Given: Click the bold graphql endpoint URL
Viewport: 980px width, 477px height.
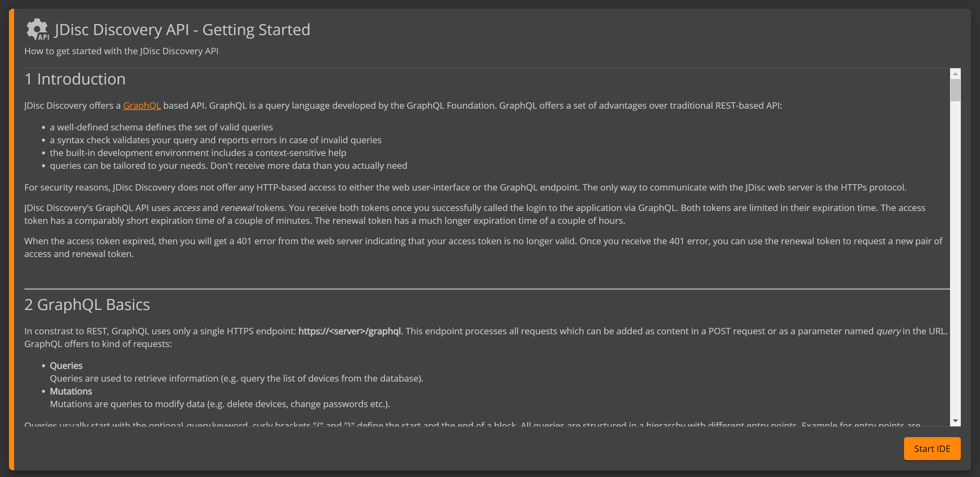Looking at the screenshot, I should (x=350, y=331).
